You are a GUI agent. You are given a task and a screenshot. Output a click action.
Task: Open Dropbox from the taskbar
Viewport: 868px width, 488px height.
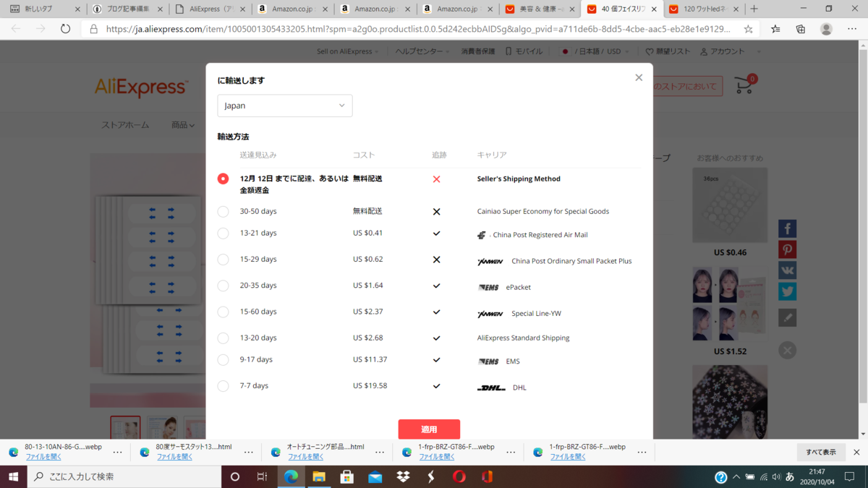click(403, 477)
